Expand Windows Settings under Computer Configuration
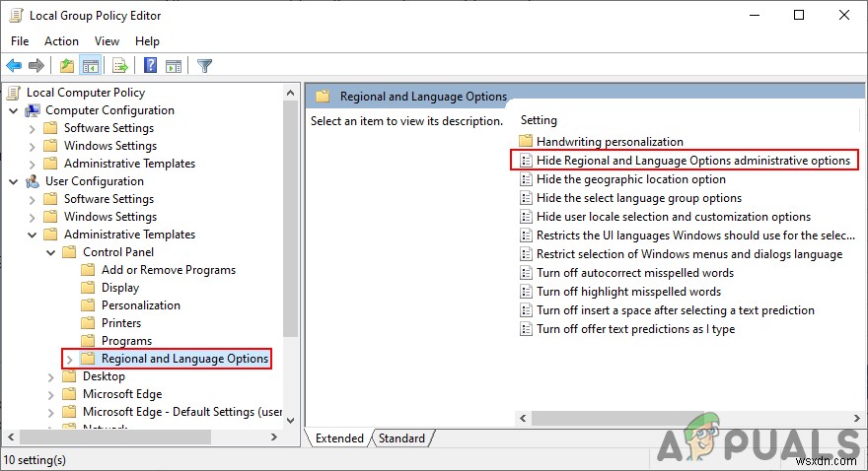 tap(33, 147)
